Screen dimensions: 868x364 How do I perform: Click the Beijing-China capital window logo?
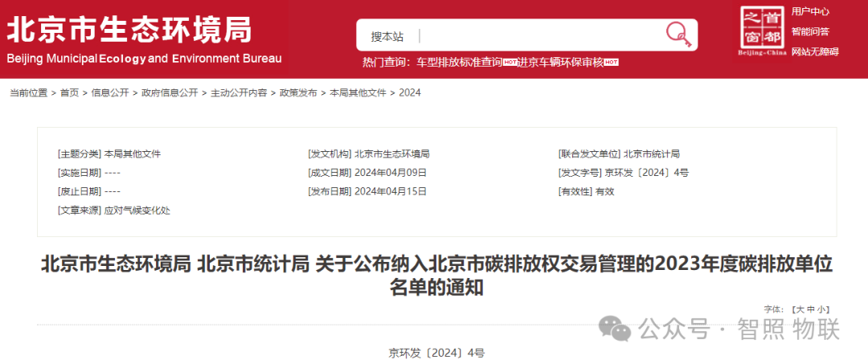(760, 31)
